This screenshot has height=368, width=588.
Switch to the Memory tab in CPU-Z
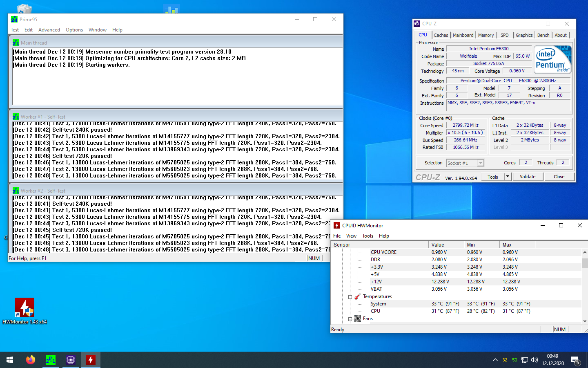tap(486, 35)
